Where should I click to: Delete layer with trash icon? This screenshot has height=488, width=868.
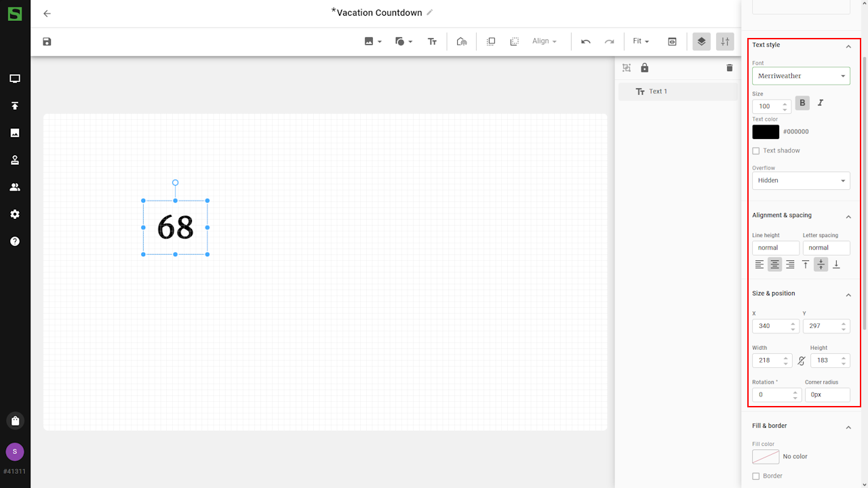click(x=729, y=68)
